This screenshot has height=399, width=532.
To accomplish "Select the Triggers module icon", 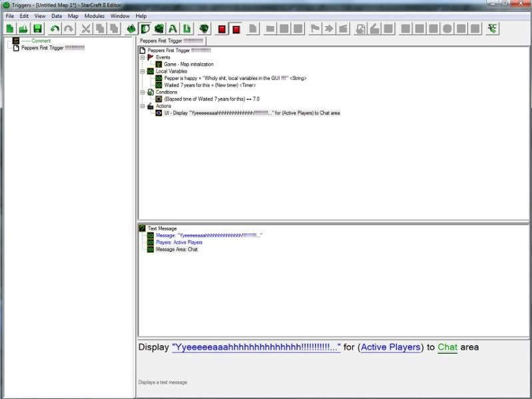I will point(145,29).
